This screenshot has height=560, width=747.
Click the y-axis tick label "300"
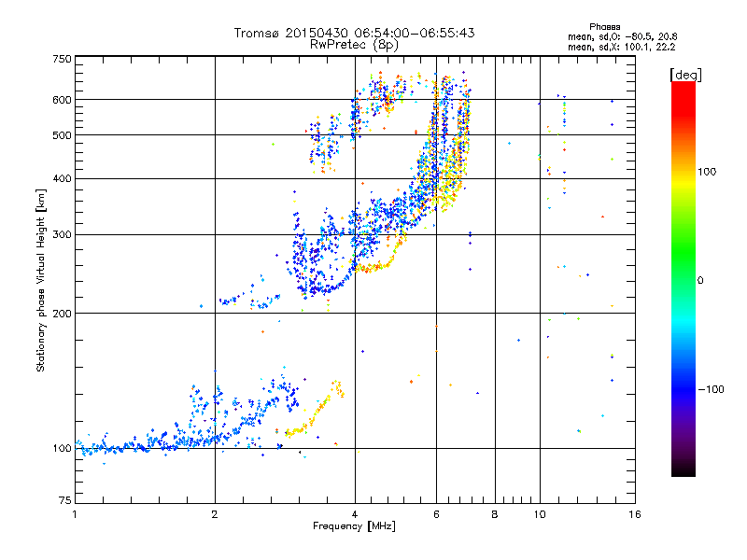tap(62, 235)
